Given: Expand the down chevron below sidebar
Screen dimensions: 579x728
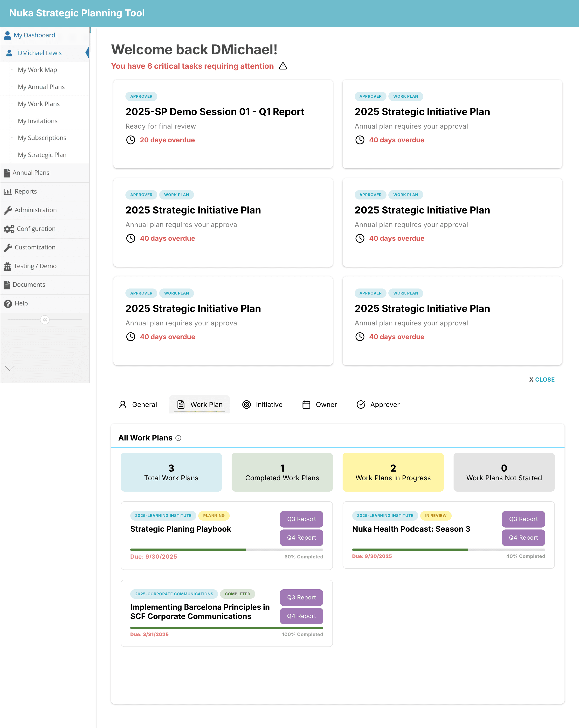Looking at the screenshot, I should click(10, 368).
